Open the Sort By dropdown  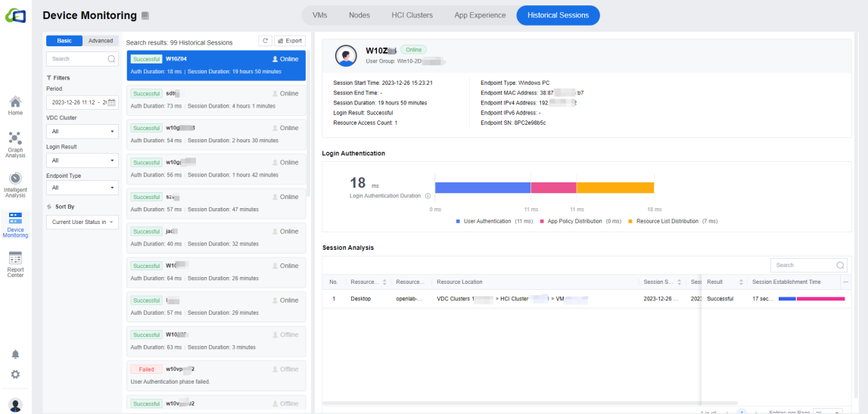[x=82, y=222]
